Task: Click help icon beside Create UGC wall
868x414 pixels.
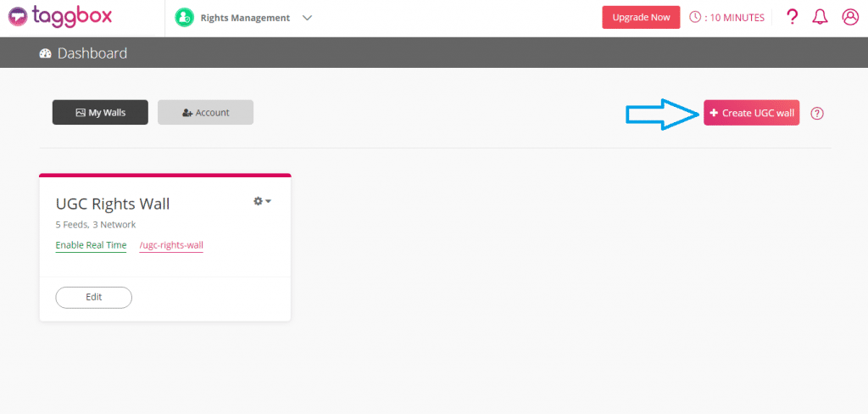Action: (817, 114)
